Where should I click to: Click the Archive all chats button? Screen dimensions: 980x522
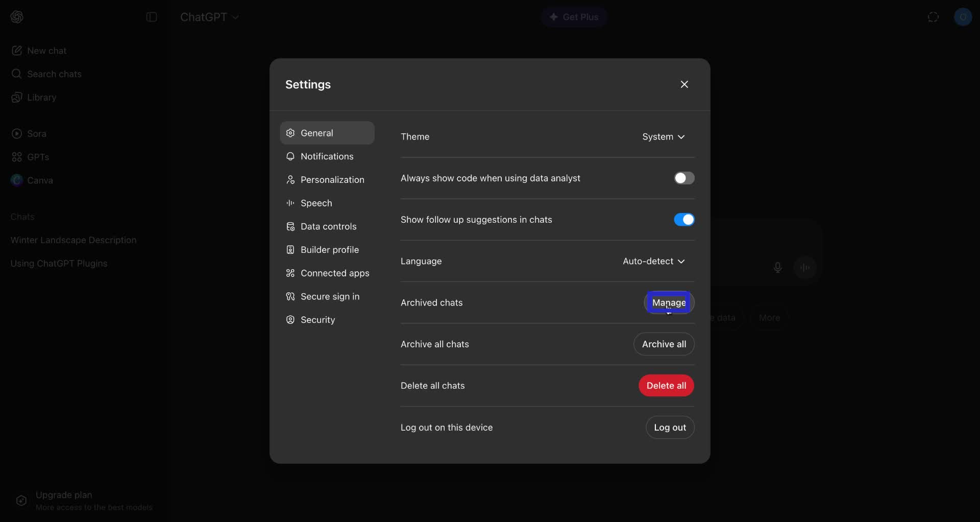click(x=664, y=344)
